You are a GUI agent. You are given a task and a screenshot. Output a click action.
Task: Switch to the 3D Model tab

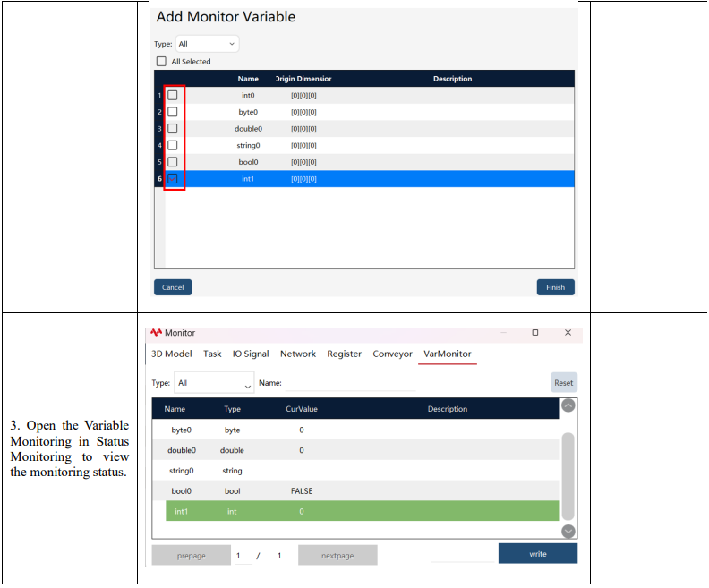(171, 354)
